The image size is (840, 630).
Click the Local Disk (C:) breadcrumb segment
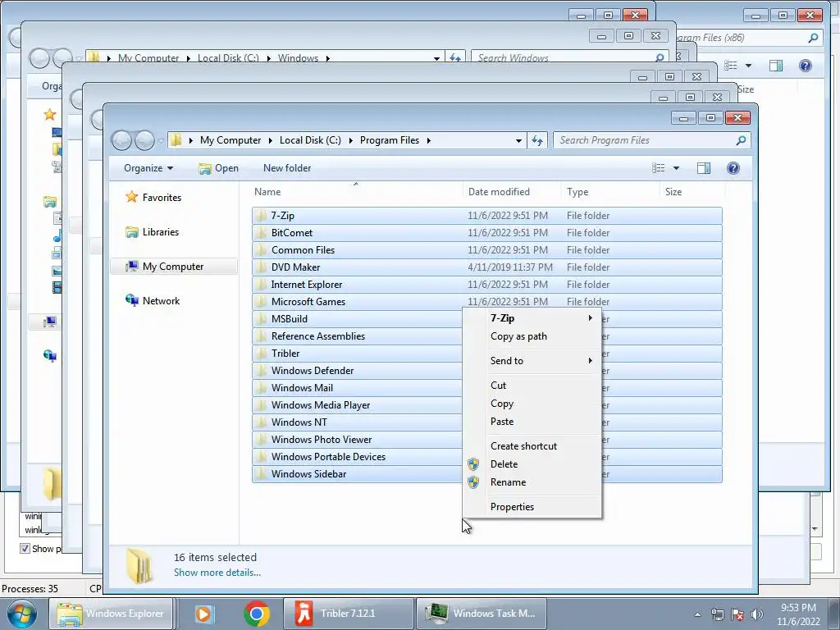tap(310, 140)
